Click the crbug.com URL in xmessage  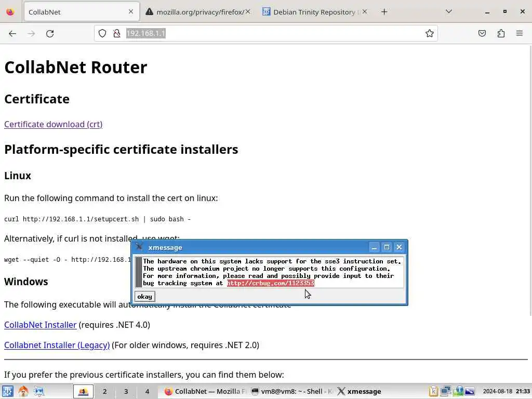(x=270, y=283)
